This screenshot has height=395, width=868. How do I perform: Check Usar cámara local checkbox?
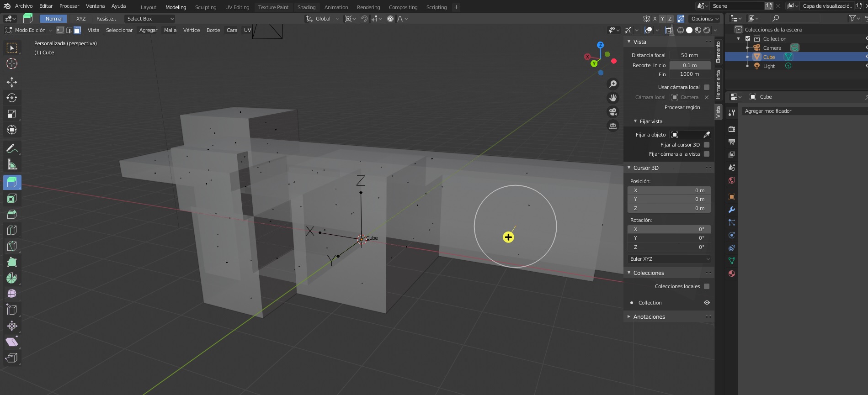click(707, 87)
